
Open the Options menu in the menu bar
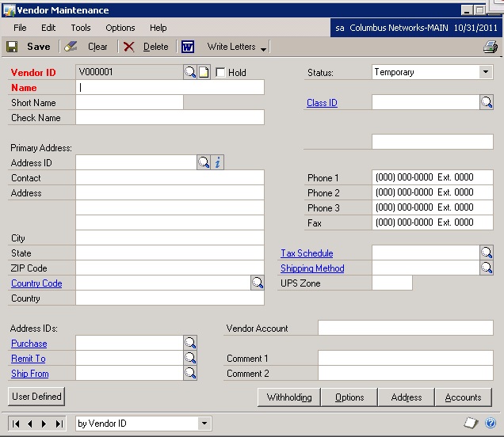coord(120,28)
